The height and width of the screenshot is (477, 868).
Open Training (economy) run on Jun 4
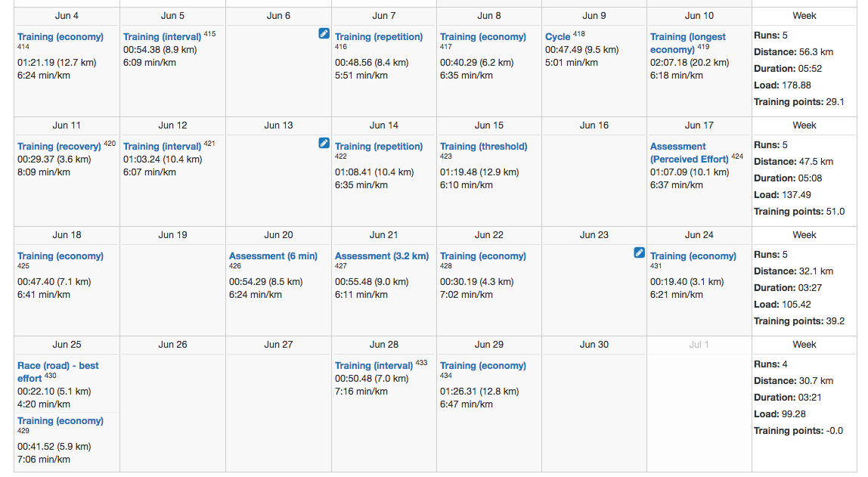60,36
